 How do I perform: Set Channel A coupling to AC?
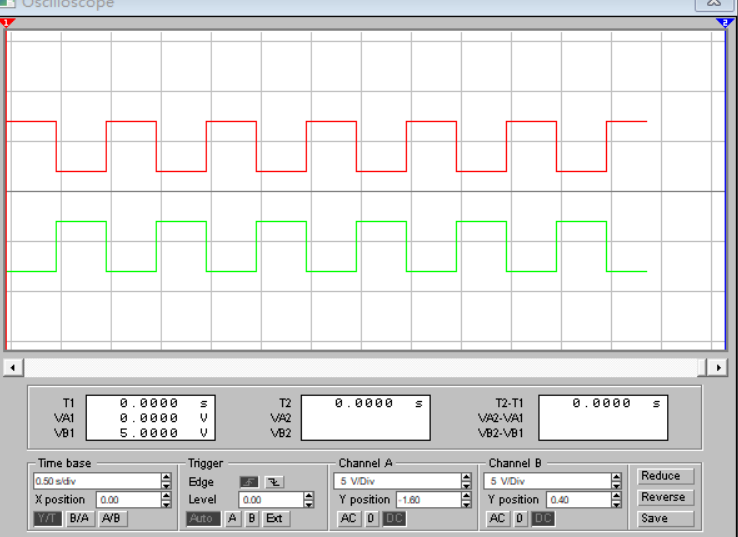(x=349, y=519)
